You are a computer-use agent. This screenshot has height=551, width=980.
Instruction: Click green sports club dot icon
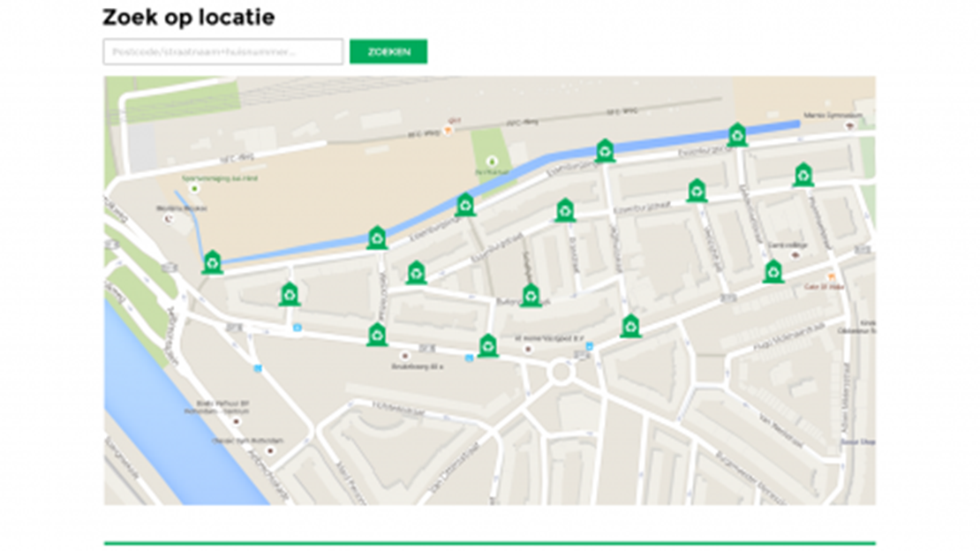tap(194, 188)
